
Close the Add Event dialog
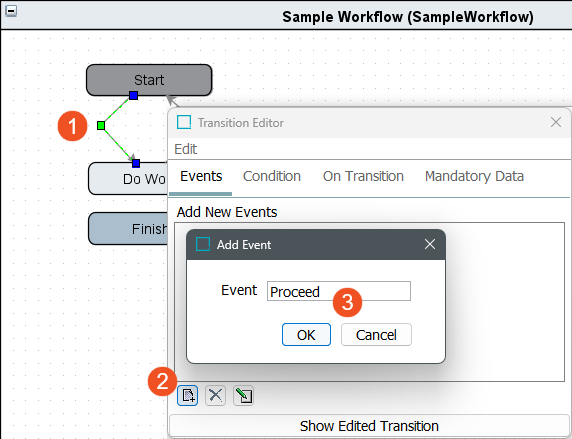click(x=430, y=244)
